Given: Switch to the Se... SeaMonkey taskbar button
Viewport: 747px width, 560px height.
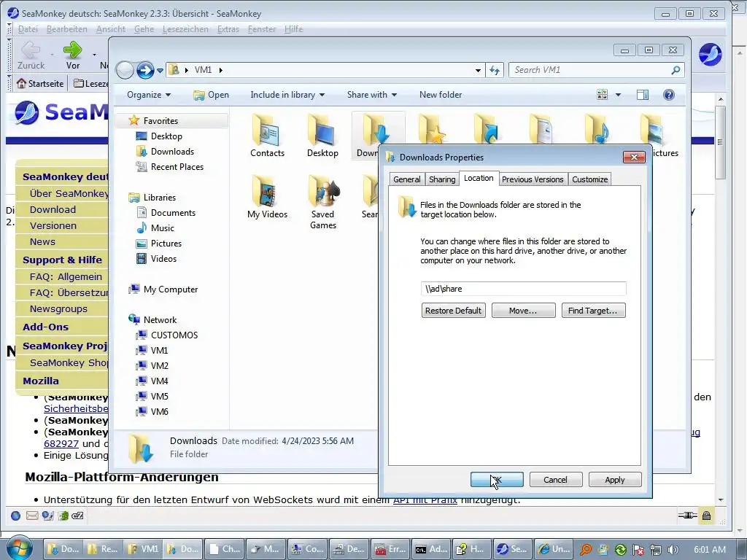Looking at the screenshot, I should 511,549.
